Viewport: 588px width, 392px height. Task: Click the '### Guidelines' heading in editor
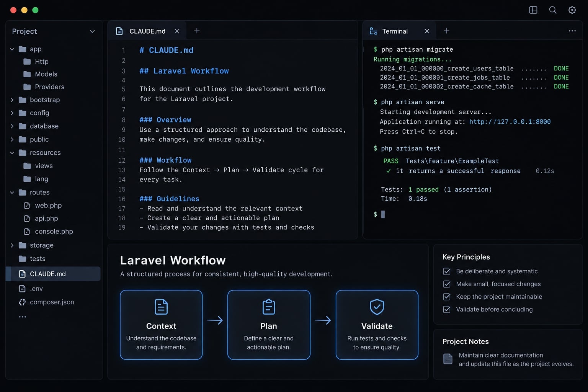(169, 199)
